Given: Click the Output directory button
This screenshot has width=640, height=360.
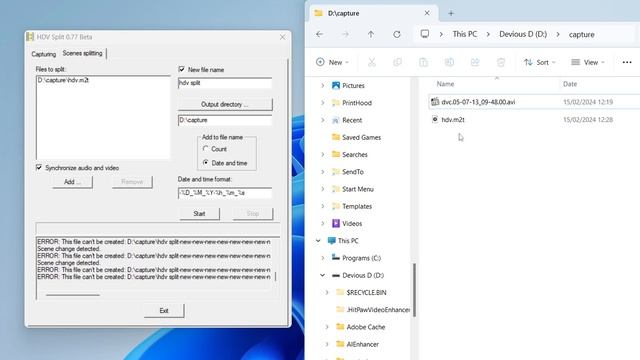Looking at the screenshot, I should [x=225, y=104].
